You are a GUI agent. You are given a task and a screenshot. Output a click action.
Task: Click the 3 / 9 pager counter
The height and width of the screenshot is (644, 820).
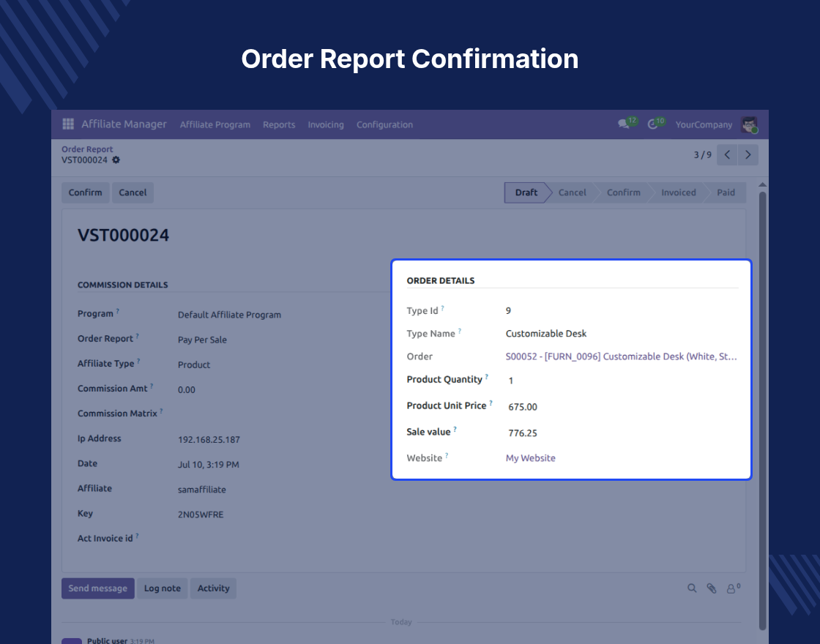pos(702,154)
